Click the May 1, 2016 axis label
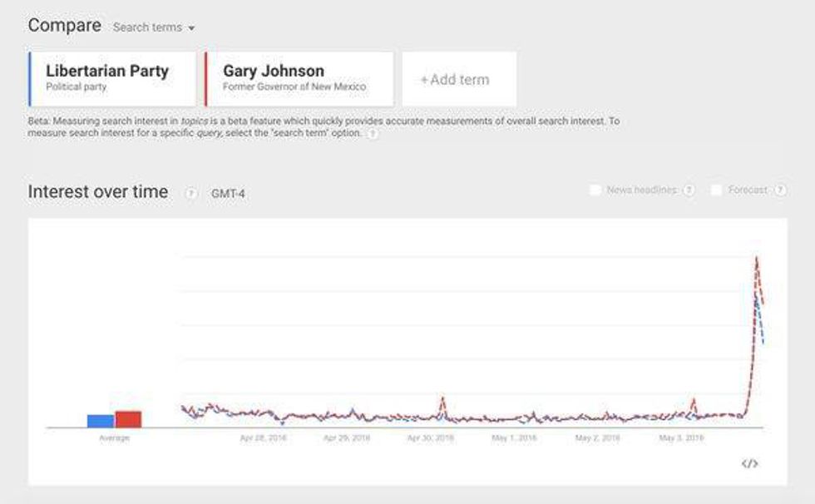The height and width of the screenshot is (504, 815). tap(514, 437)
